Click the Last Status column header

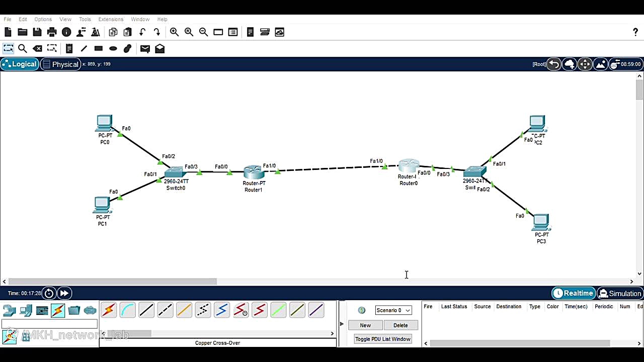click(x=454, y=306)
